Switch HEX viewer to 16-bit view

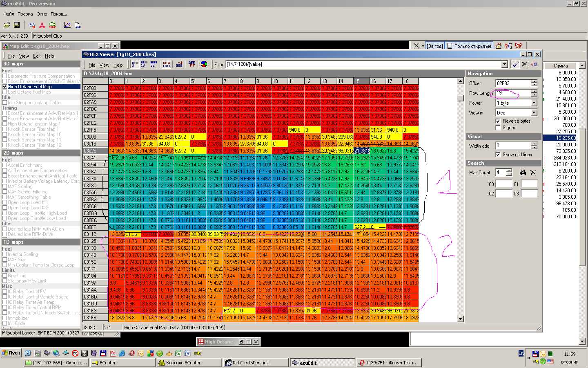pyautogui.click(x=145, y=64)
